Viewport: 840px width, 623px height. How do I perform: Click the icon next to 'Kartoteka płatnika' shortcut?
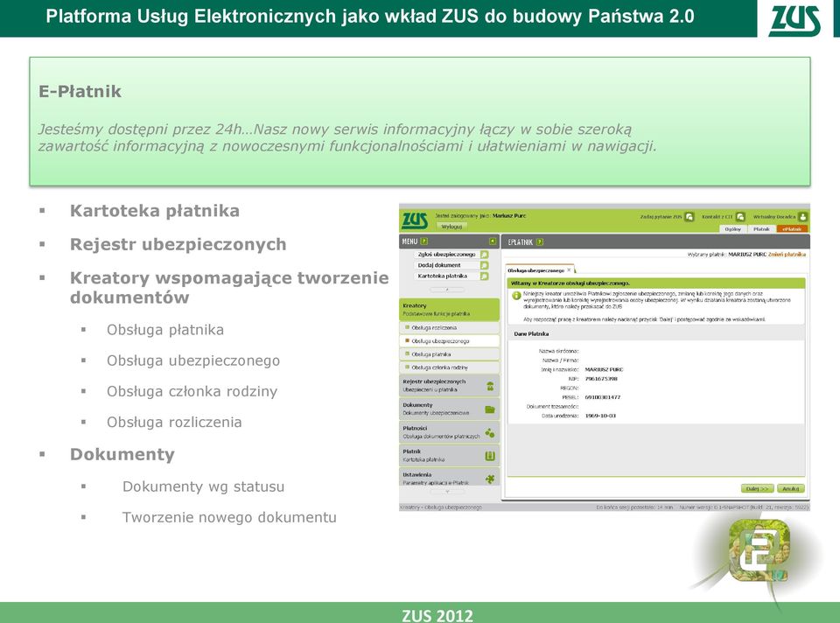tap(484, 276)
